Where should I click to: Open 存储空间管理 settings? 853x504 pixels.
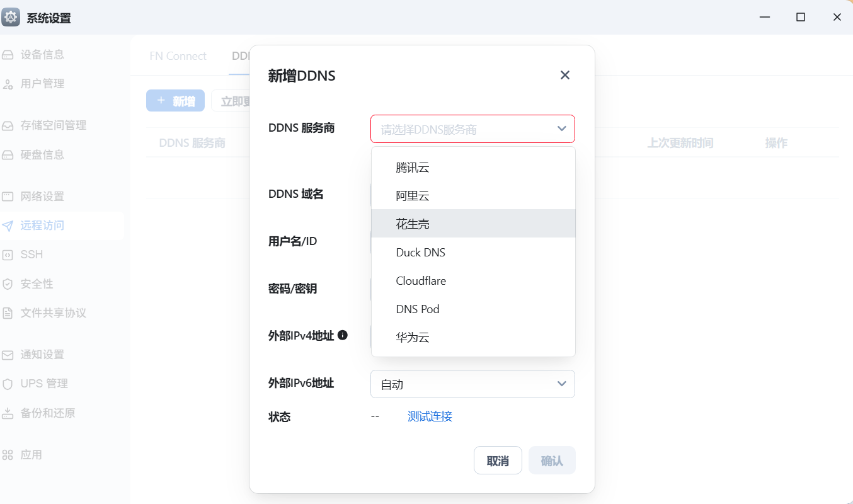(54, 125)
